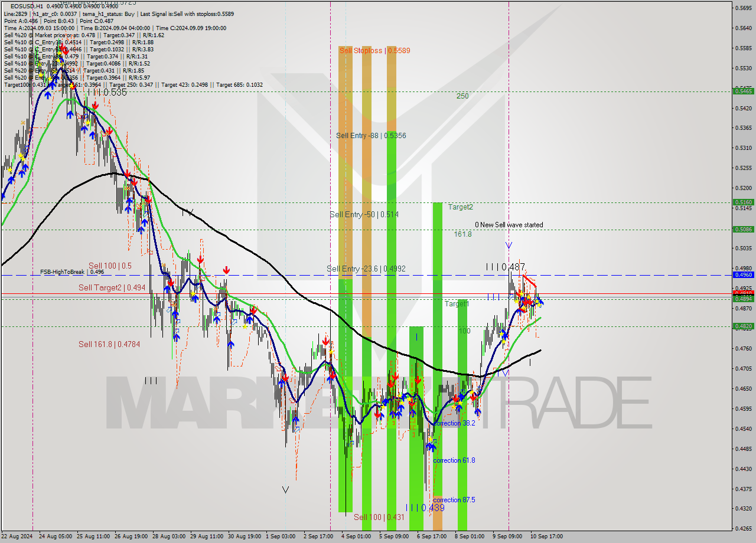This screenshot has height=543, width=756.
Task: Click the "Time A:2024.09.03 15:00:00" info line
Action: tap(115, 28)
